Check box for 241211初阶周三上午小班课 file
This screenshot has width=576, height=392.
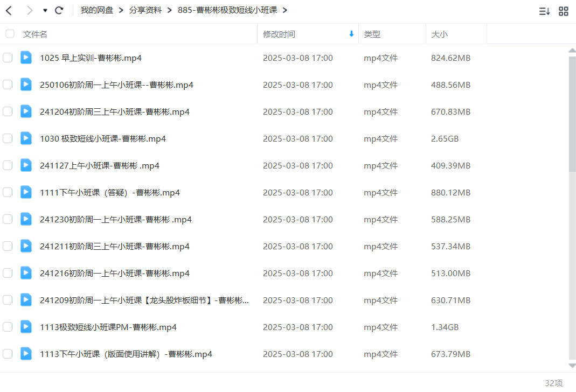click(x=8, y=246)
